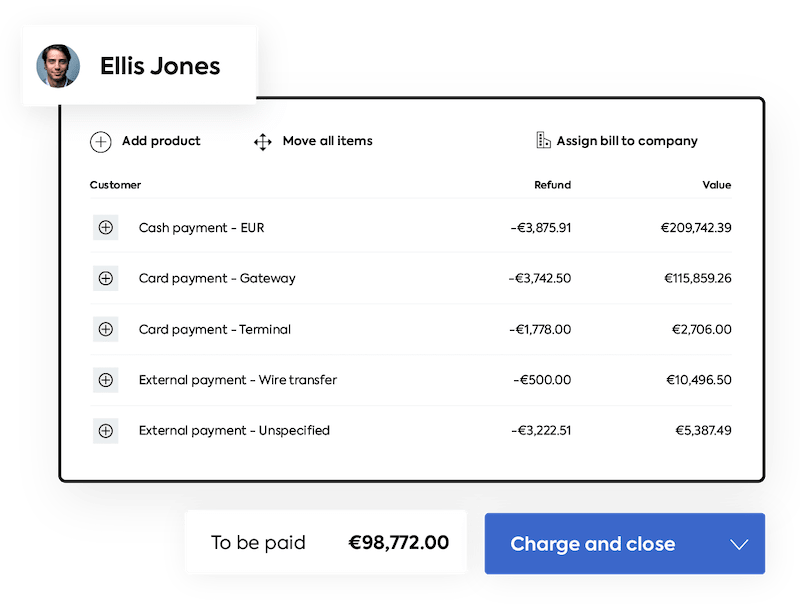The image size is (800, 616).
Task: Click the Move all items crosshair icon
Action: 263,141
